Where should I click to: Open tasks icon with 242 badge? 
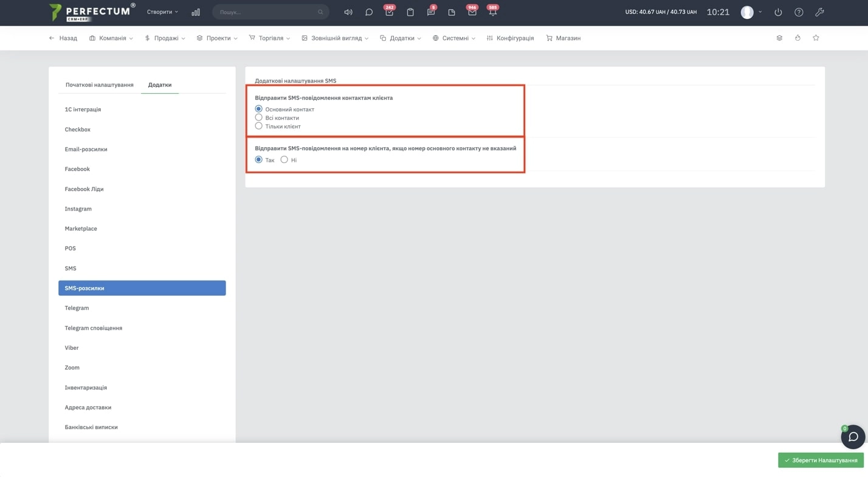click(x=389, y=12)
